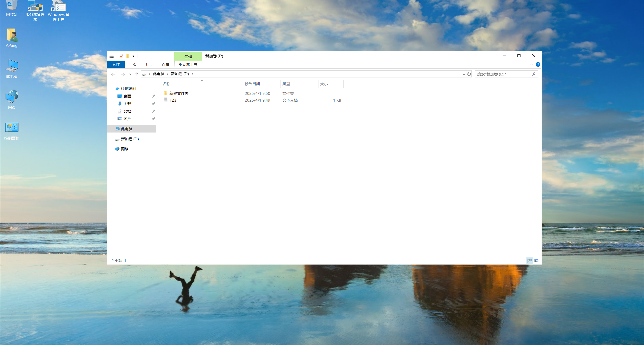The height and width of the screenshot is (345, 644).
Task: Open the Customize Quick Access Toolbar dropdown
Action: 134,56
